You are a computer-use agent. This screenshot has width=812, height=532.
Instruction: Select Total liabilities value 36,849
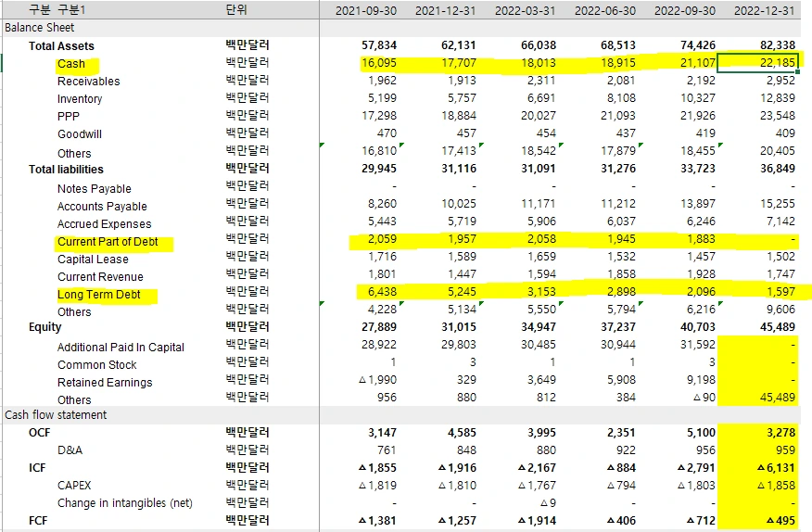tap(778, 169)
